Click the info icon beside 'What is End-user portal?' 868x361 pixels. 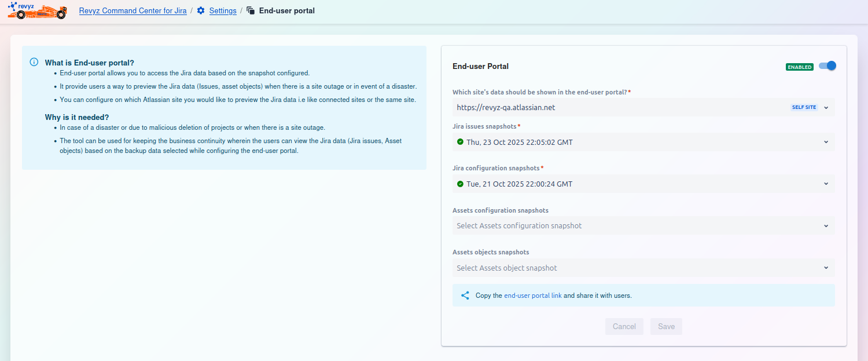34,63
